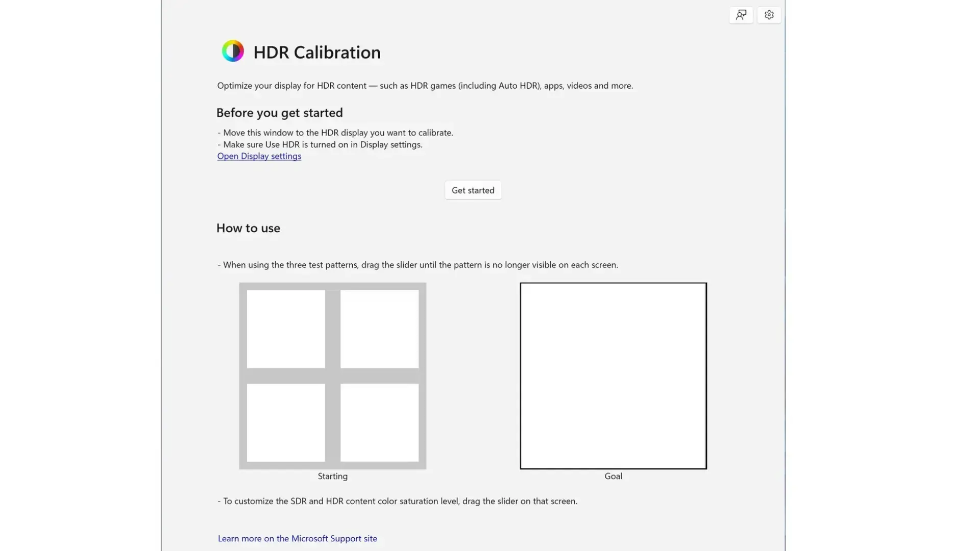Click the top-left white square in Starting pattern
980x551 pixels.
[285, 329]
